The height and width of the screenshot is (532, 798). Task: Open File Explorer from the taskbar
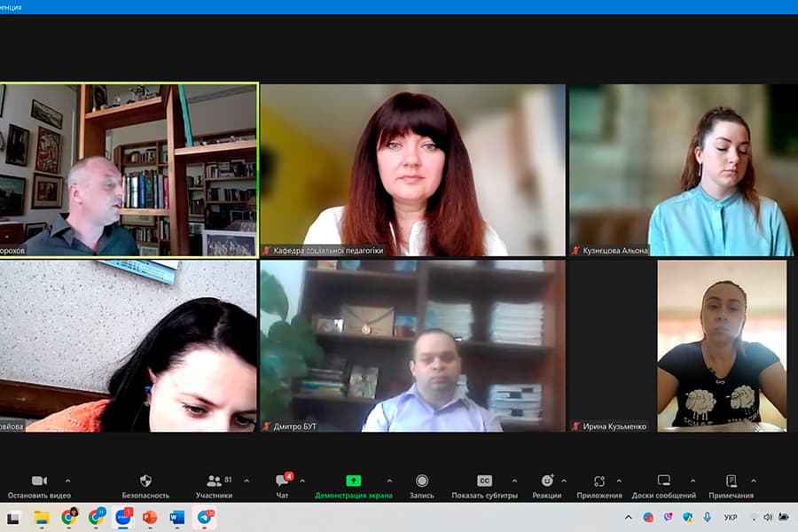[41, 518]
